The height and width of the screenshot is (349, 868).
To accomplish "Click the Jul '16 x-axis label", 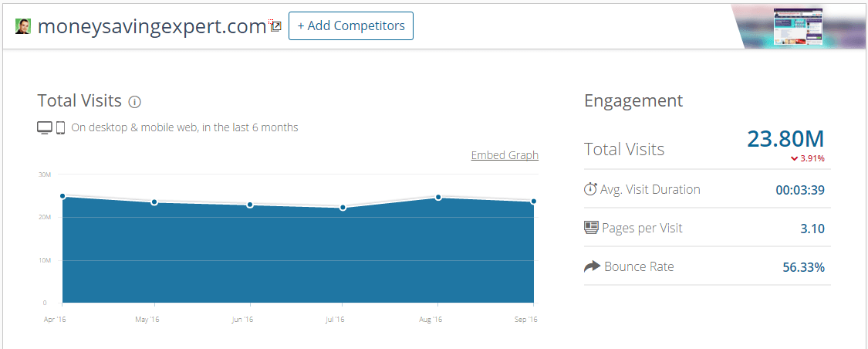I will (334, 320).
